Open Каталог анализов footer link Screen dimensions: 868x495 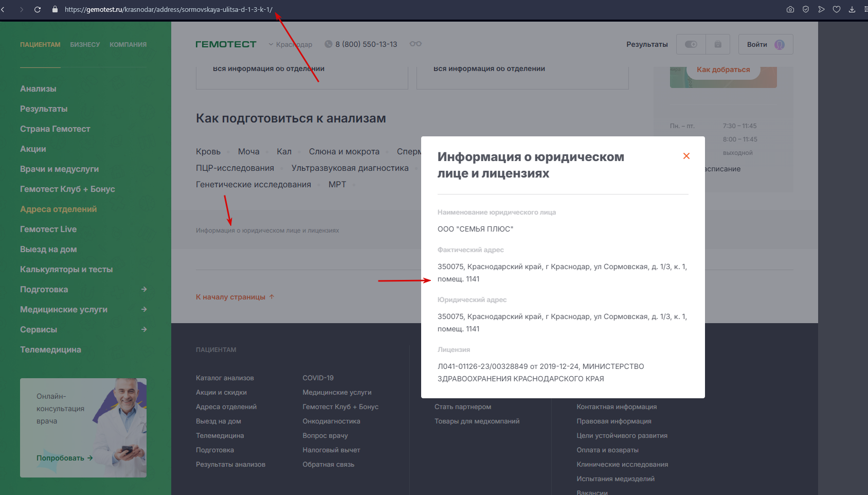click(225, 378)
